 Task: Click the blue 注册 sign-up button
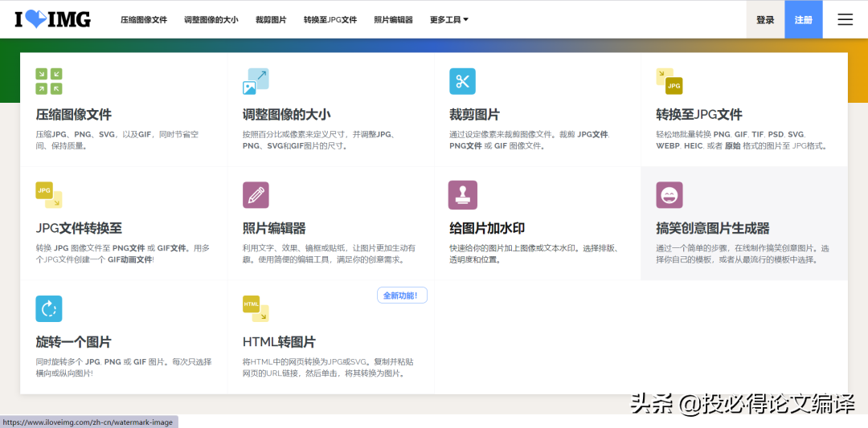tap(804, 19)
